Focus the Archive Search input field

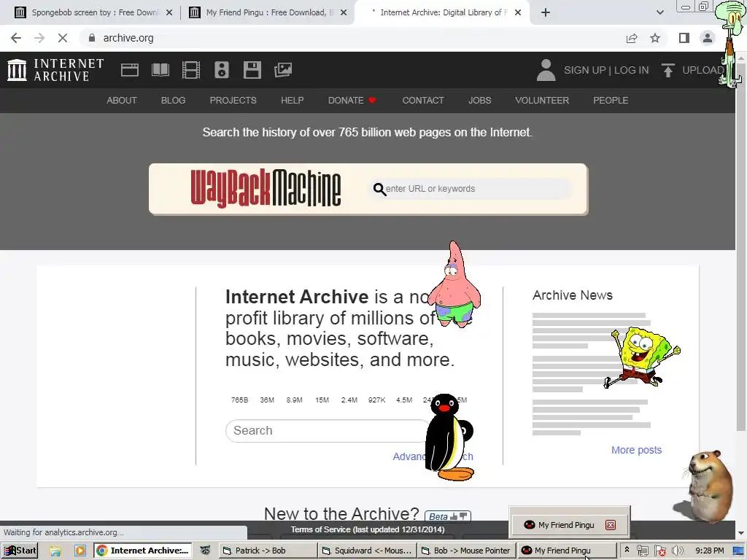328,430
